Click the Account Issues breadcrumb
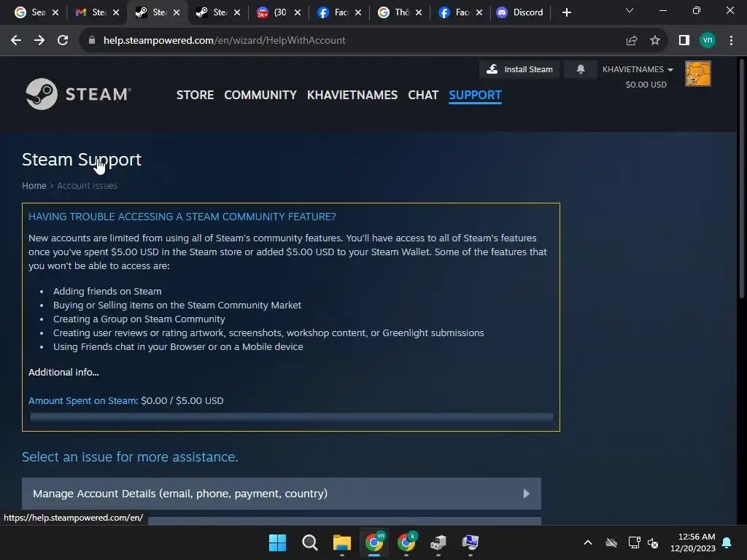 click(x=88, y=186)
